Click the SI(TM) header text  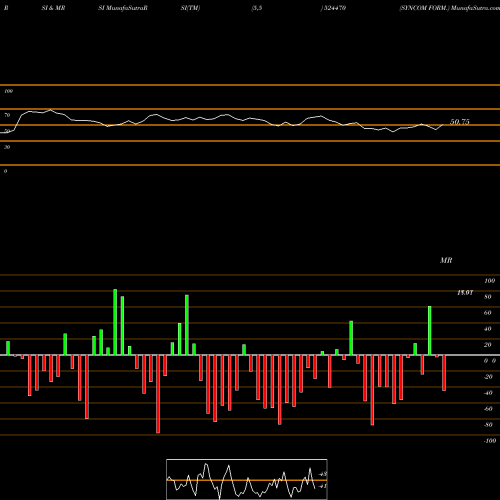coord(190,8)
